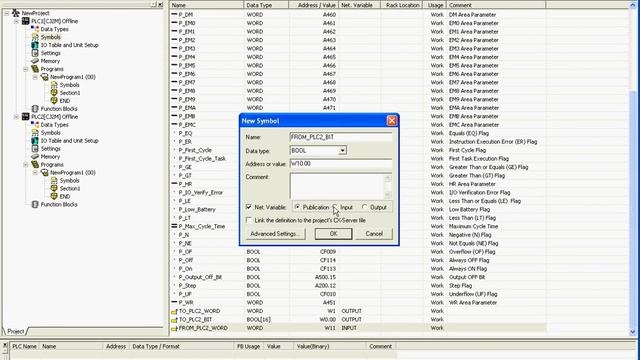Click the PLC2[CJ2M] Offline PLC icon
Viewport: 640px width, 360px height.
point(25,116)
